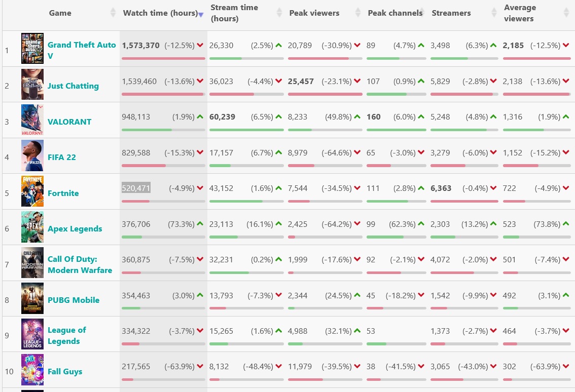The image size is (575, 392).
Task: Open the Grand Theft Auto V cover thumbnail
Action: [x=32, y=48]
